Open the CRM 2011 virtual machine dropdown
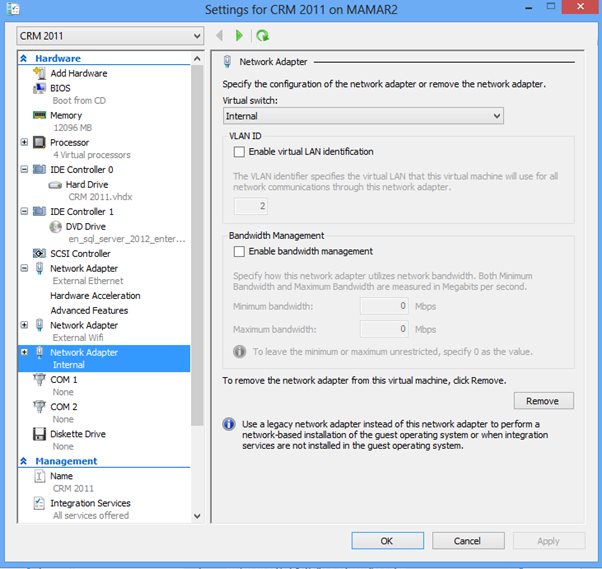The height and width of the screenshot is (569, 602). [110, 36]
